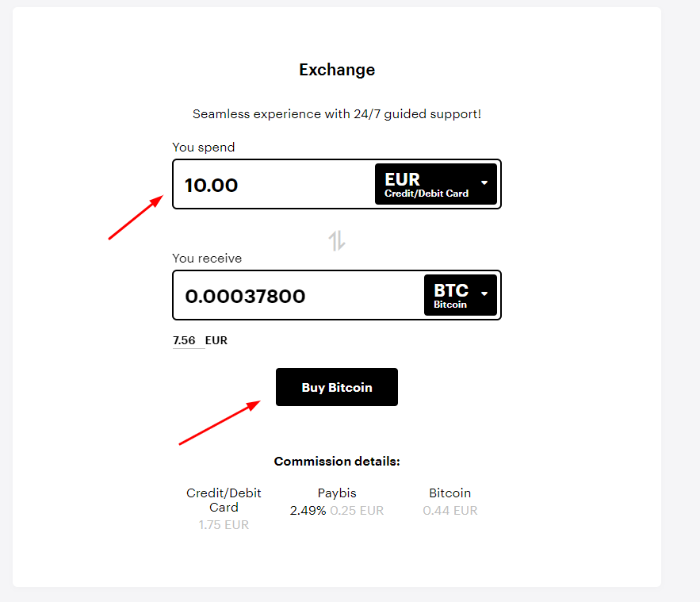700x602 pixels.
Task: Click the Commission details label
Action: (x=336, y=461)
